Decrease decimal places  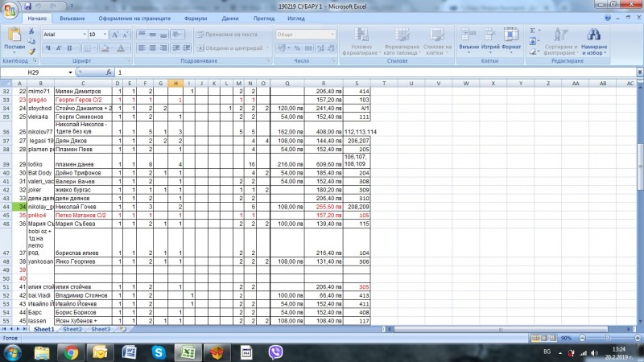pos(332,48)
